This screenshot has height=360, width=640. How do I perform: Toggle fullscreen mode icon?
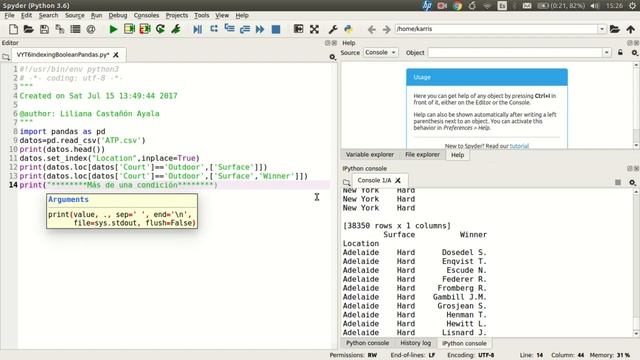[314, 29]
